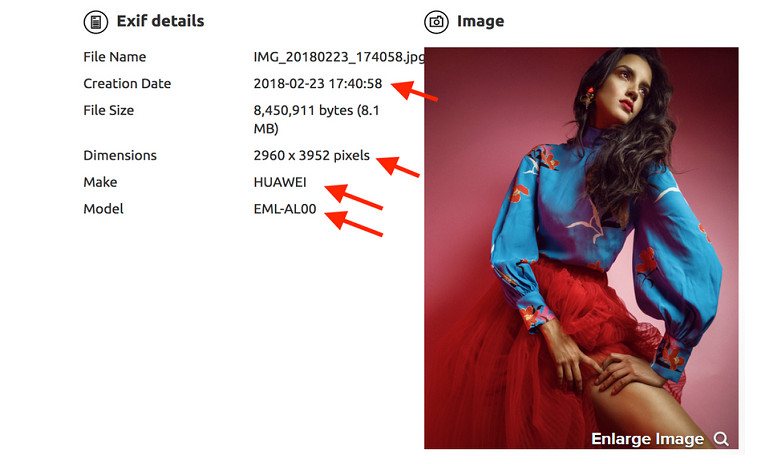Click the Exif details heading text
The height and width of the screenshot is (464, 776).
pos(160,21)
